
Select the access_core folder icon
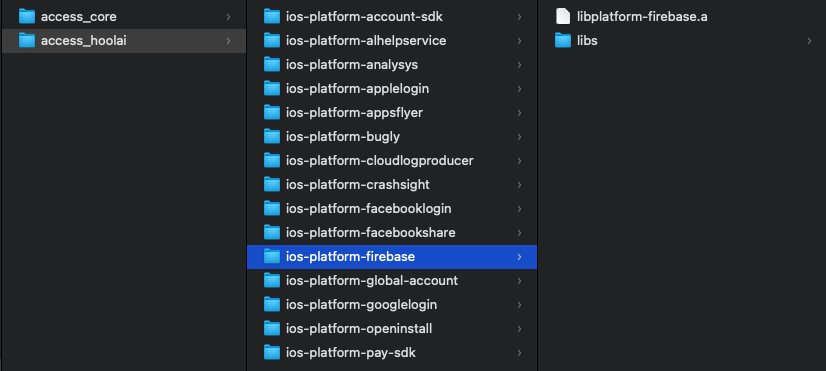tap(26, 17)
